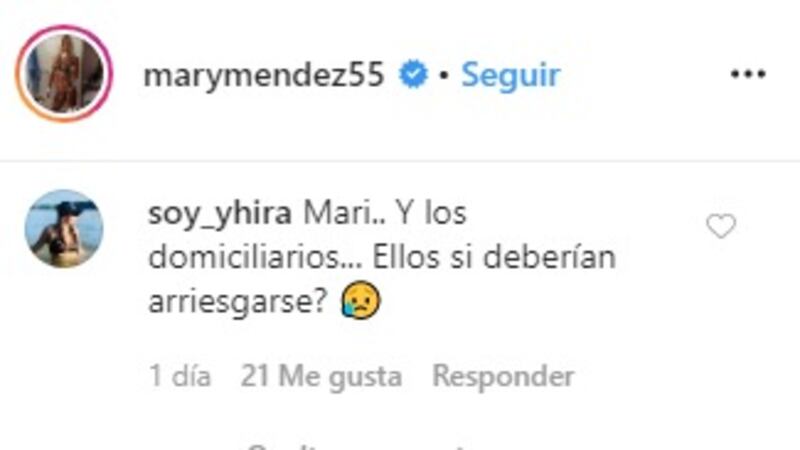Click the 'Mari.. Y los' comment text
800x450 pixels.
385,213
